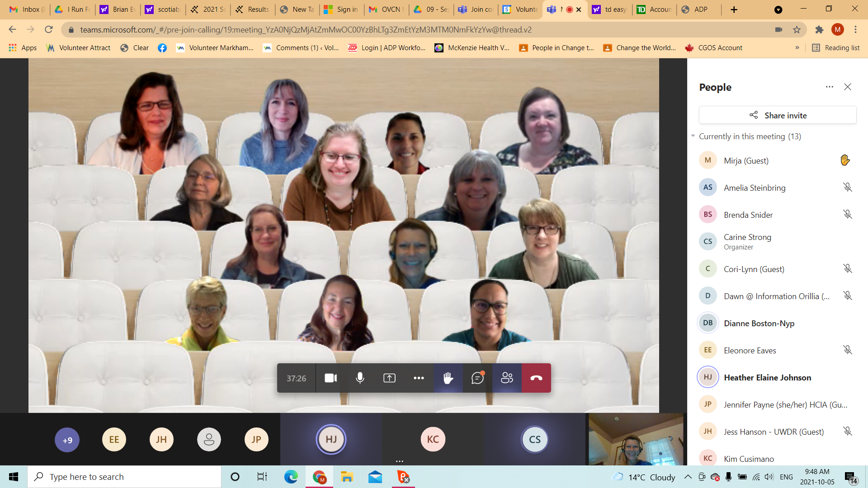This screenshot has height=488, width=868.
Task: Bookmark this page with star icon
Action: (x=797, y=30)
